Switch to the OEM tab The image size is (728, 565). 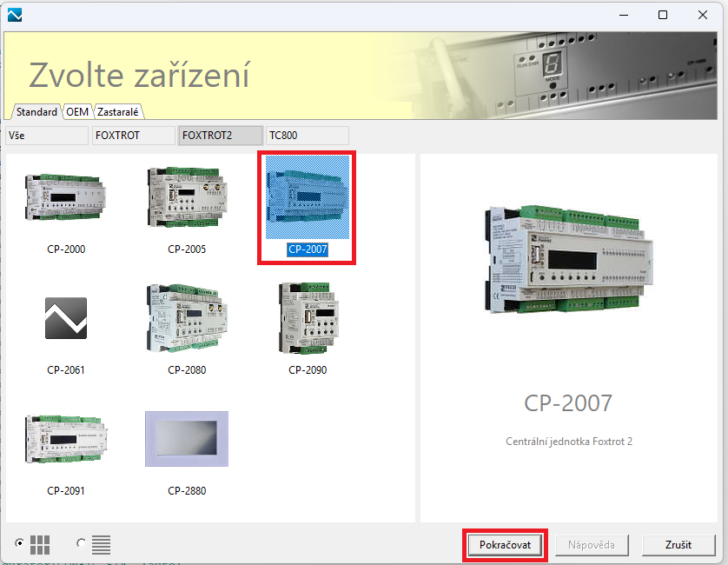[77, 112]
